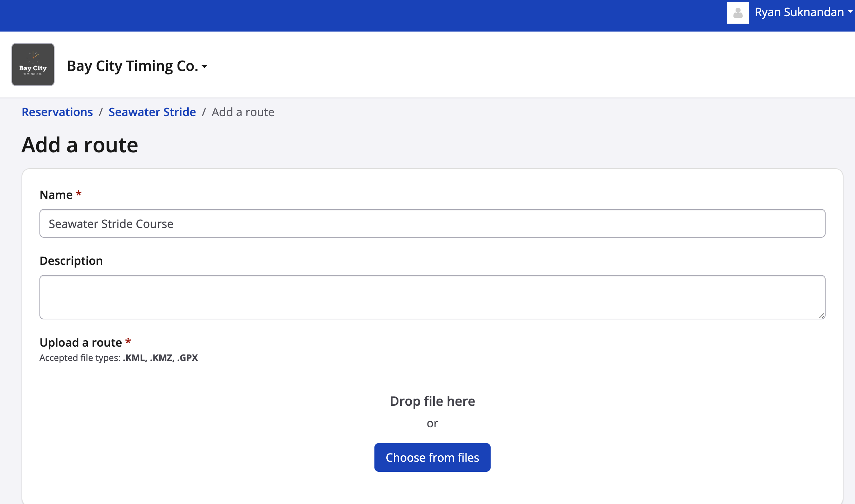Click the 'Add a route' breadcrumb item
Viewport: 855px width, 504px height.
tap(243, 112)
